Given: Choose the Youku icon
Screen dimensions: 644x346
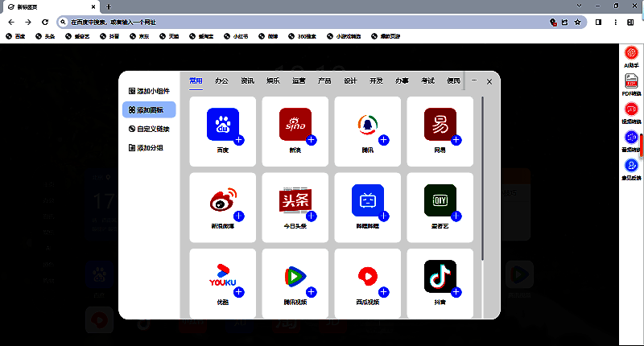Looking at the screenshot, I should (x=222, y=278).
